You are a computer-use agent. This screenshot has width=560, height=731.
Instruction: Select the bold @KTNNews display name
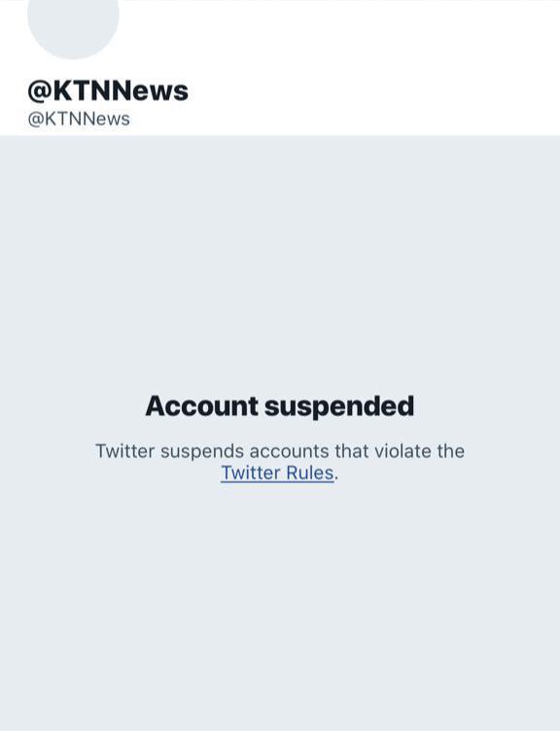[108, 90]
